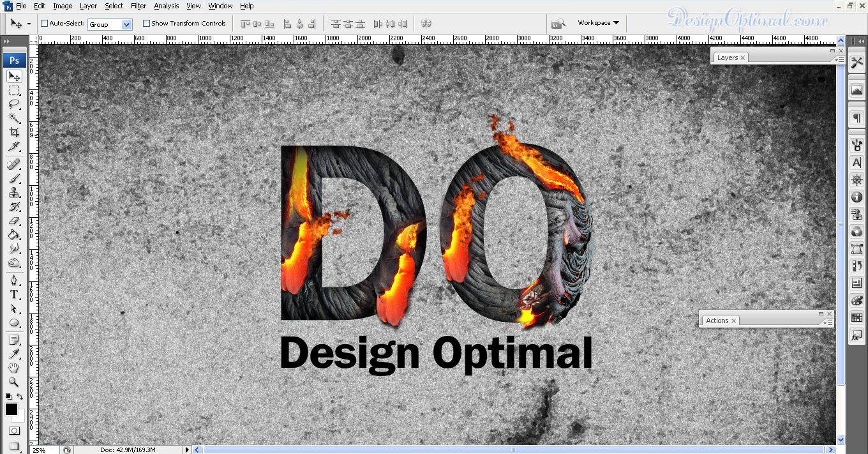Click the horizontal scrollbar track
This screenshot has height=454, width=868.
point(514,450)
